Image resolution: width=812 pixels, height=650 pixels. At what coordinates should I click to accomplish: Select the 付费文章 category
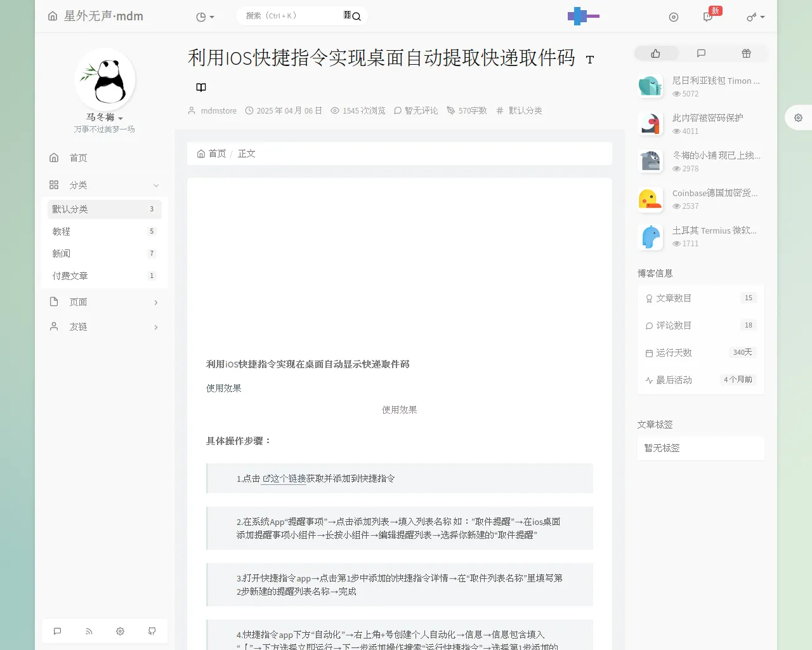point(105,275)
